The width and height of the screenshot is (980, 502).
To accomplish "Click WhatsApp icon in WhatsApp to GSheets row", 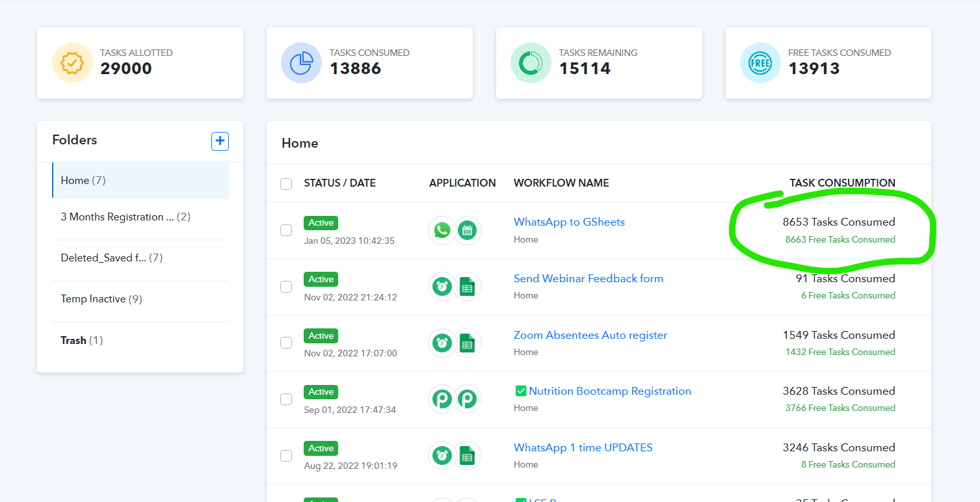I will (442, 230).
